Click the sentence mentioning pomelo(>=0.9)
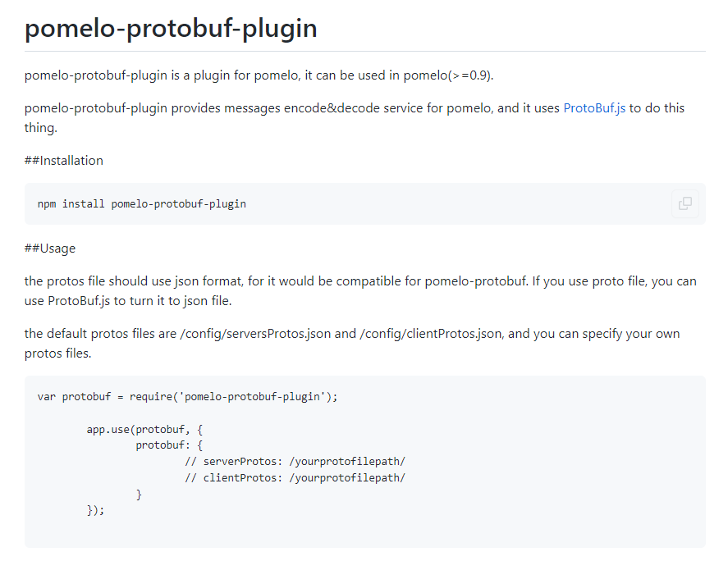The image size is (728, 561). point(259,75)
